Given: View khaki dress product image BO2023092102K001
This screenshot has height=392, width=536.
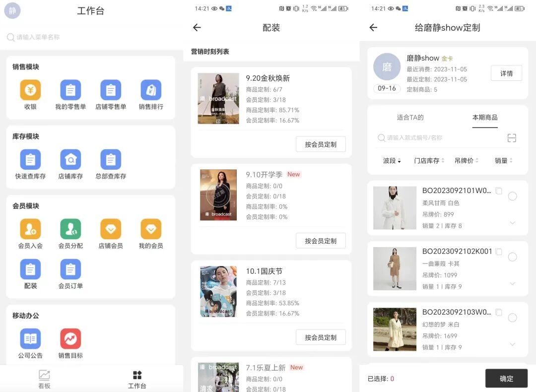Looking at the screenshot, I should (x=395, y=268).
